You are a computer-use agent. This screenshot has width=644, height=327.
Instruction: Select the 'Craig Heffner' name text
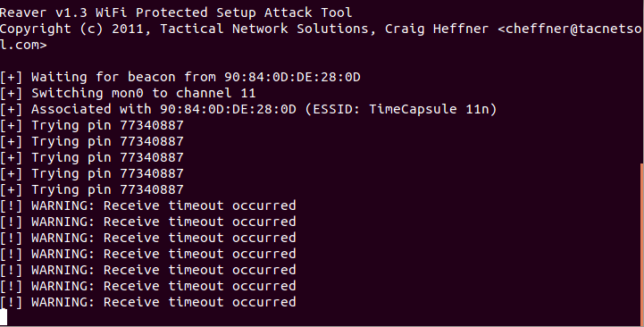pos(437,29)
